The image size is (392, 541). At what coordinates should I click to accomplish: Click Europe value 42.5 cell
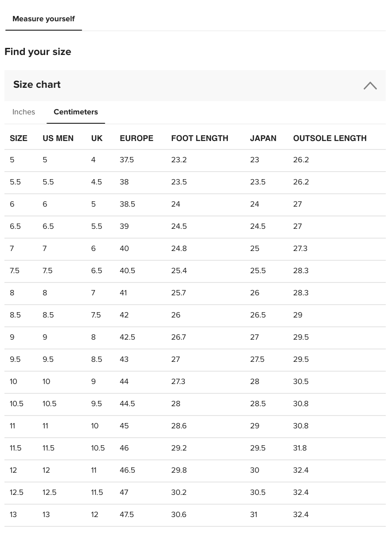coord(127,337)
